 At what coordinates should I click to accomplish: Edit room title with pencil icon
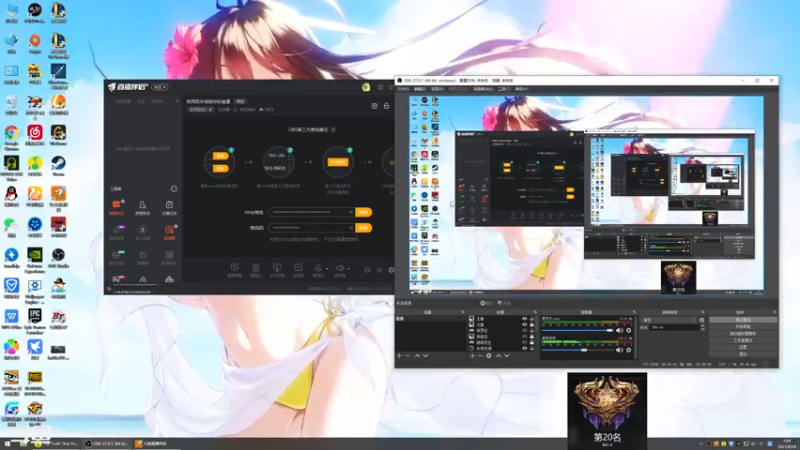pyautogui.click(x=211, y=109)
